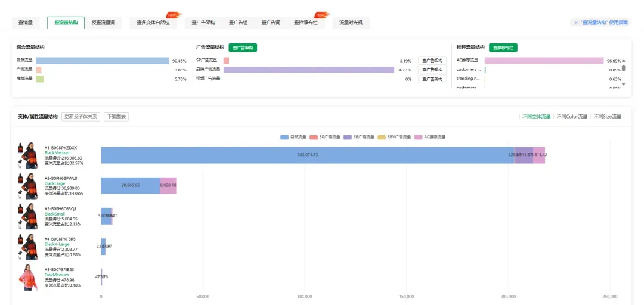Open the 查多变体自然位 tab
This screenshot has width=644, height=305.
153,23
